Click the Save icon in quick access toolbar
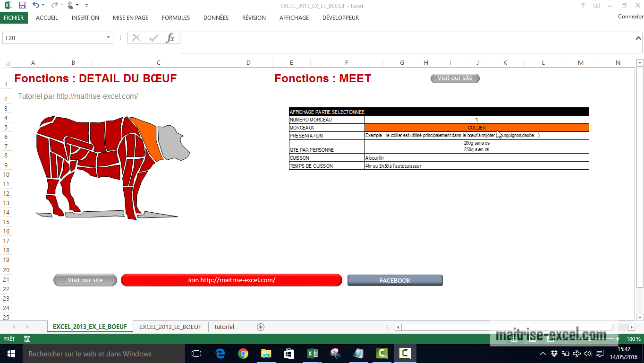 22,5
